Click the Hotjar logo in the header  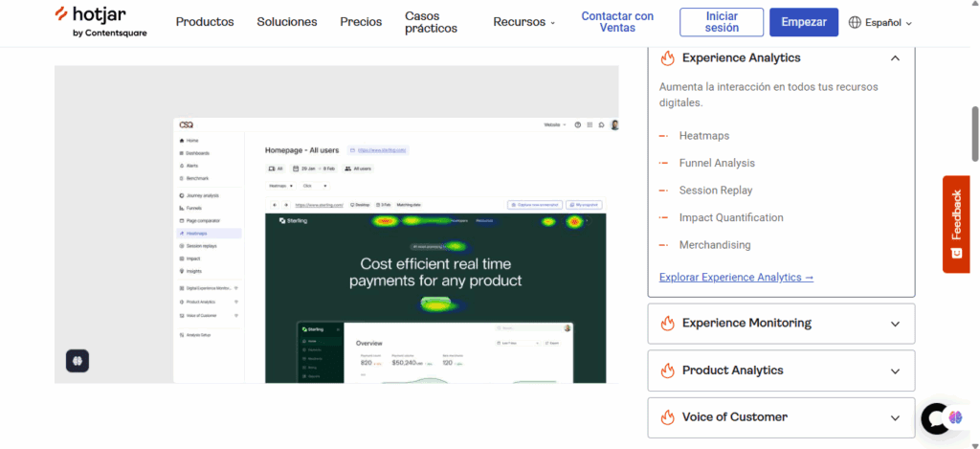tap(100, 22)
